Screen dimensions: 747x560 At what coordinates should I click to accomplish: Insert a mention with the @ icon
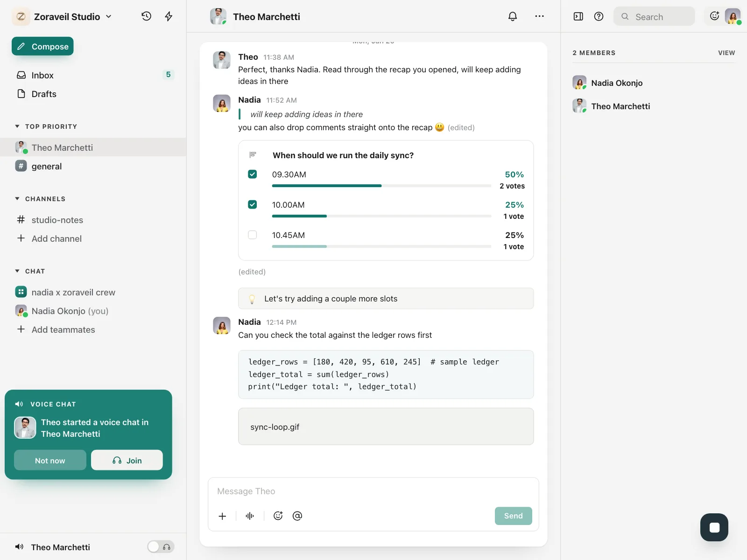pyautogui.click(x=297, y=516)
